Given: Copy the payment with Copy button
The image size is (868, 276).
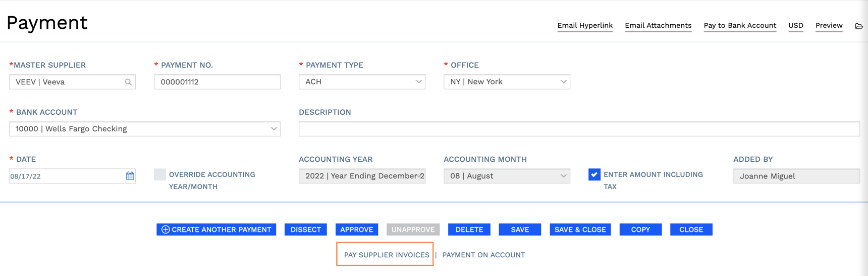Looking at the screenshot, I should [x=640, y=229].
